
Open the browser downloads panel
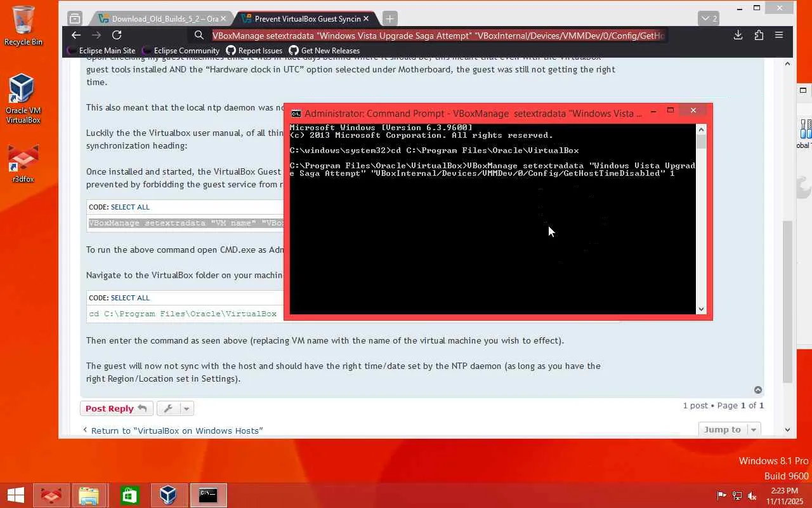point(738,36)
